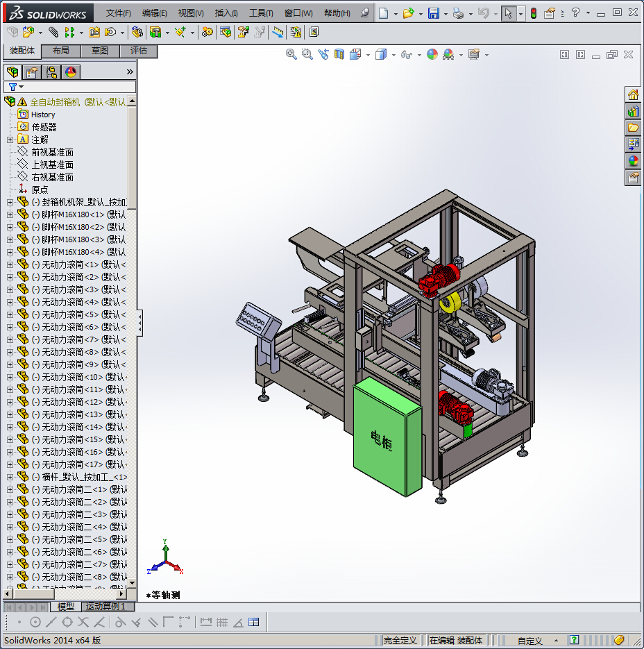Click the status bar help question icon

tap(574, 640)
